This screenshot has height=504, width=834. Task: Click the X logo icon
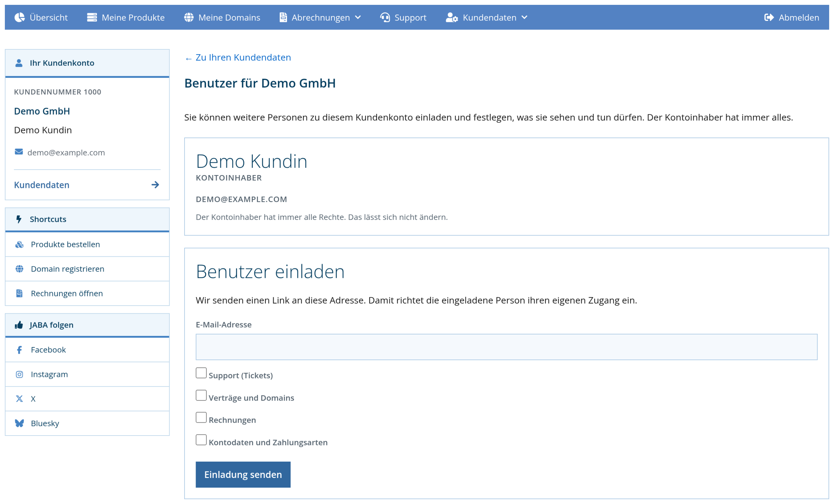[x=19, y=399]
